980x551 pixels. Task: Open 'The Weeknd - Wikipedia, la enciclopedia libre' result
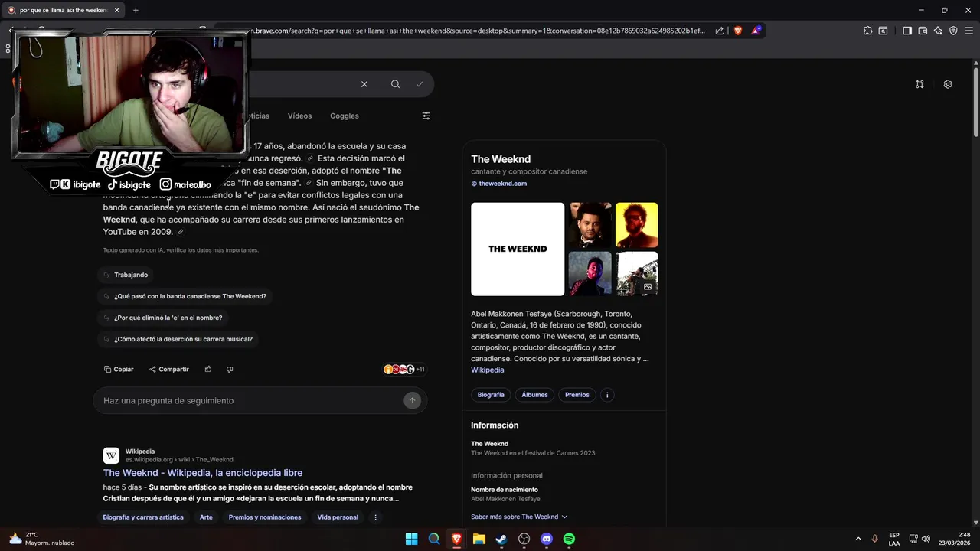203,473
